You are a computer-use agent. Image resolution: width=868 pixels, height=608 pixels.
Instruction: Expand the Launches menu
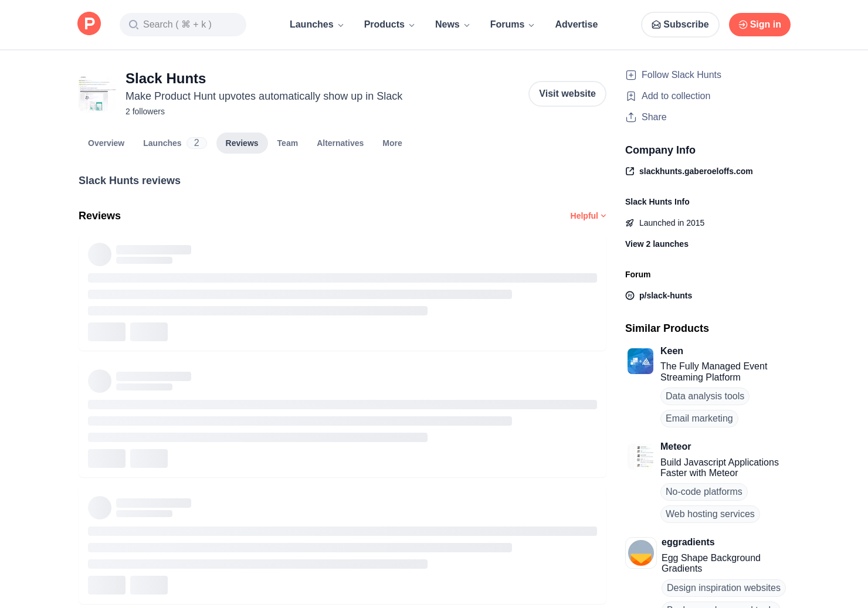click(317, 25)
